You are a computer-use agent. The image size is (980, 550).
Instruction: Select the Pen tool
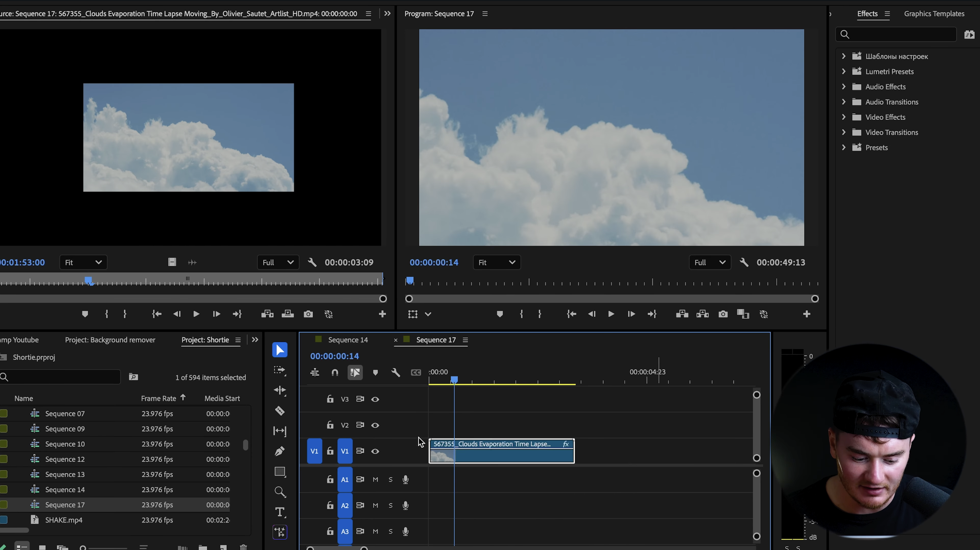[x=280, y=451]
